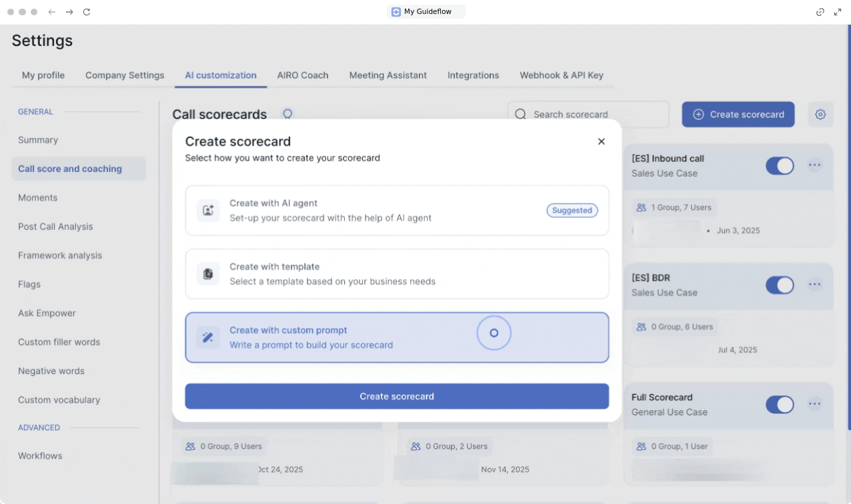Click the browser reload icon
This screenshot has width=851, height=504.
[x=87, y=12]
